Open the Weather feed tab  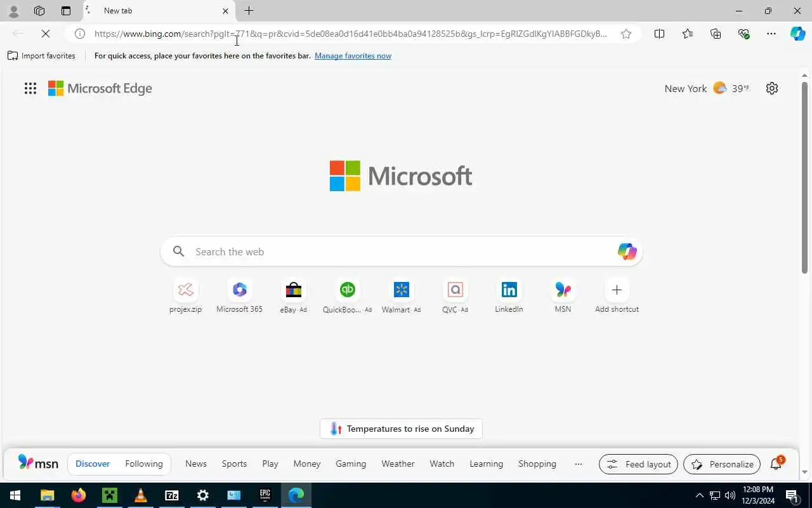pyautogui.click(x=398, y=464)
